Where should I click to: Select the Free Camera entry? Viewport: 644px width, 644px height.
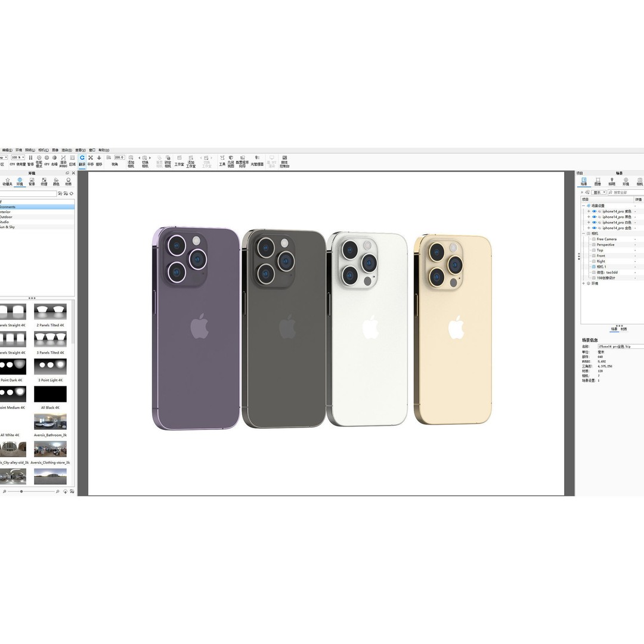(606, 239)
